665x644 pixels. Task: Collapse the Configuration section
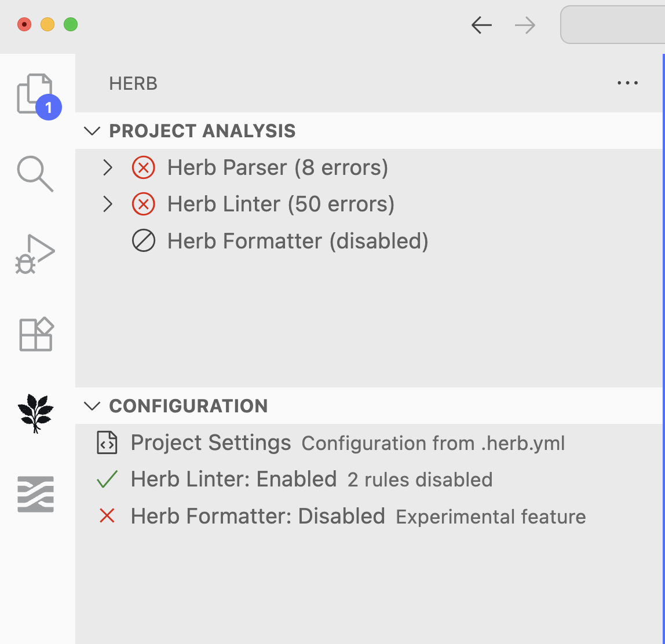pyautogui.click(x=92, y=406)
